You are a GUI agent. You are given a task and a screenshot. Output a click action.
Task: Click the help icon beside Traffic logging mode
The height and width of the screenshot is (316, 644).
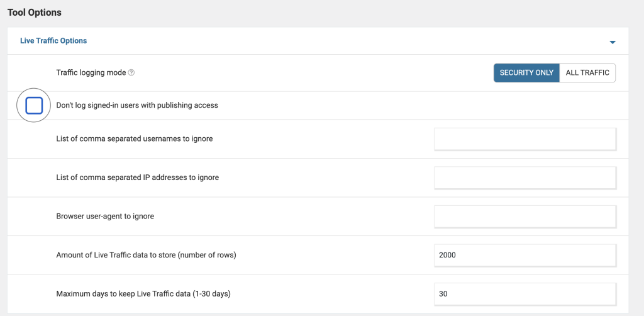131,72
